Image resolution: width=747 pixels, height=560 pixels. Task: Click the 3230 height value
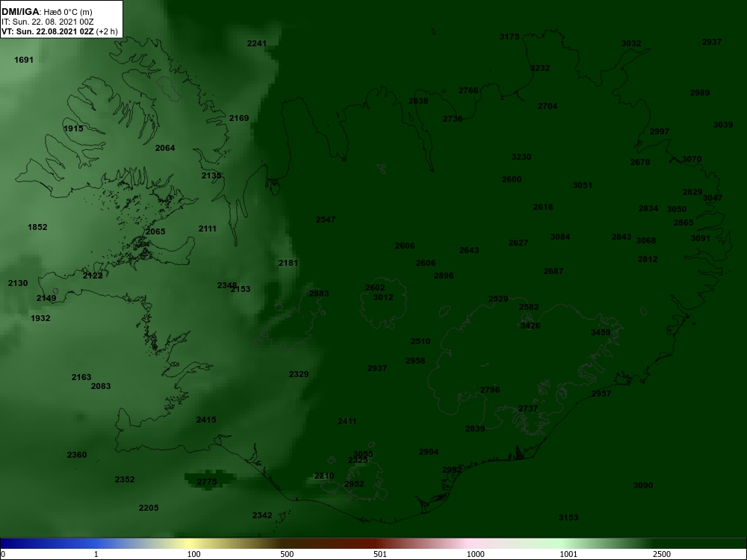521,157
